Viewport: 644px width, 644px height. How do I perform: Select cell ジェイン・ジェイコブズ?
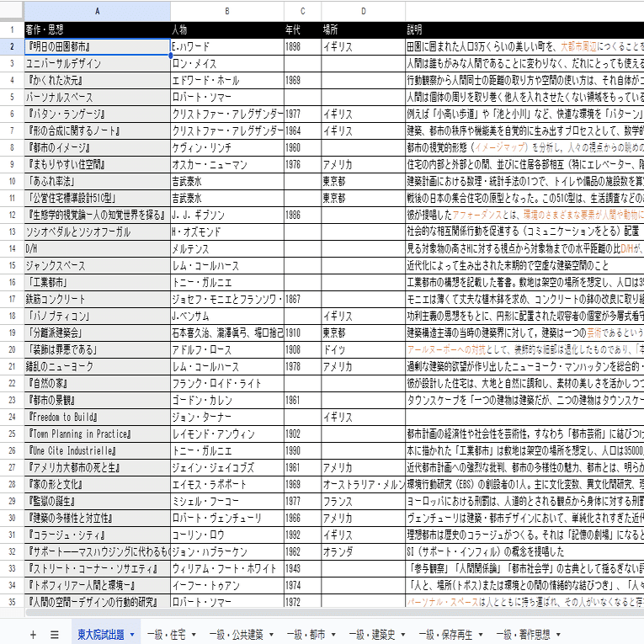pyautogui.click(x=227, y=468)
